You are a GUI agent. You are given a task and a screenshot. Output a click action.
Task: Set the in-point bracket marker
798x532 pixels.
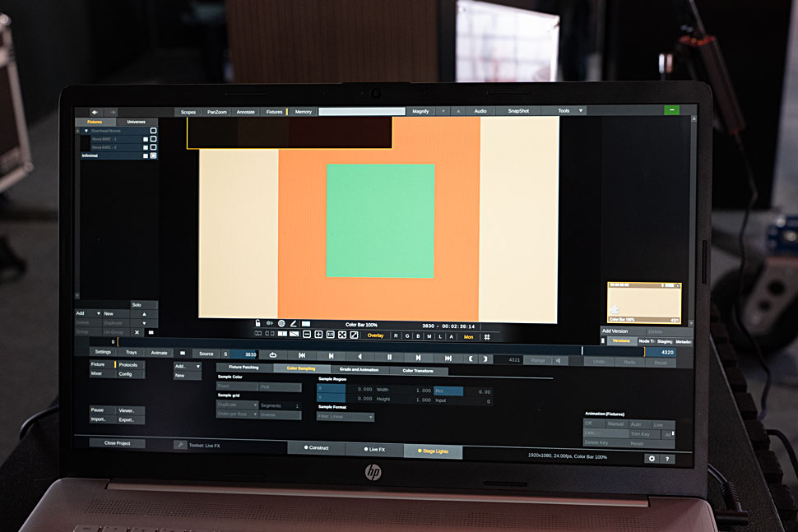coord(471,359)
